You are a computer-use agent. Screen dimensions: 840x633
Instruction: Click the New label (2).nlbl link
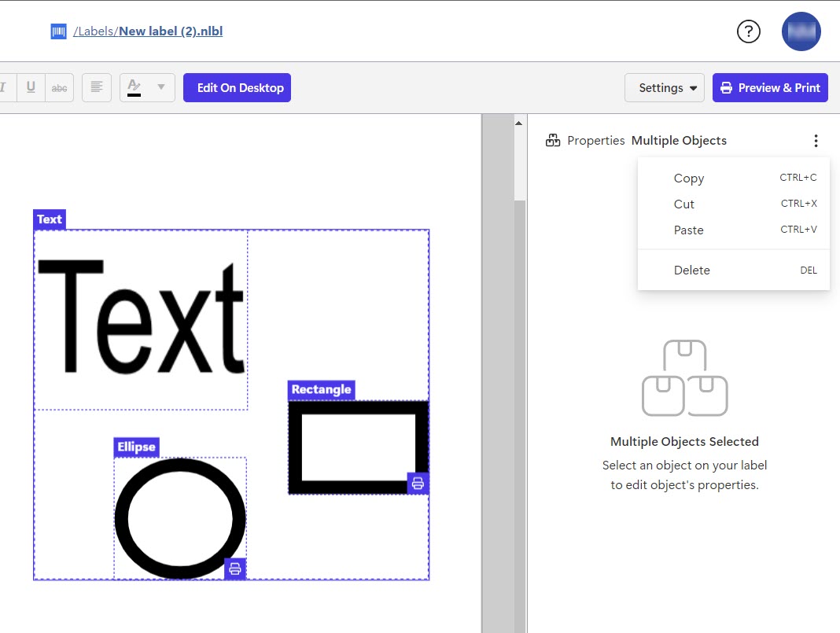tap(171, 31)
